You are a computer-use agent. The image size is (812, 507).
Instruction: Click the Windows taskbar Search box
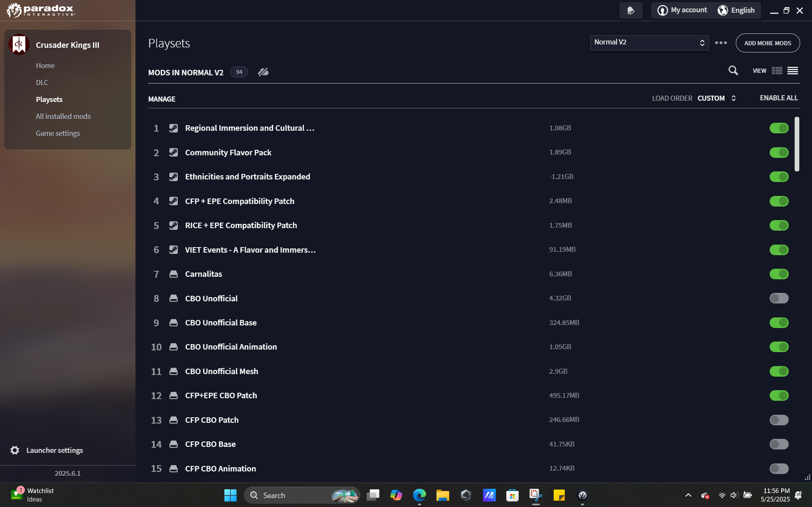tap(302, 495)
